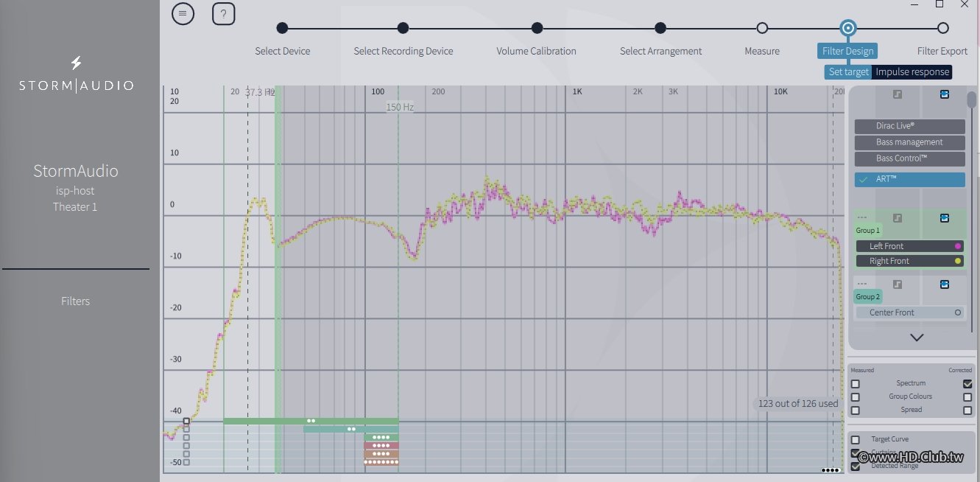Click the 'Theater 1' text in sidebar

[x=75, y=206]
